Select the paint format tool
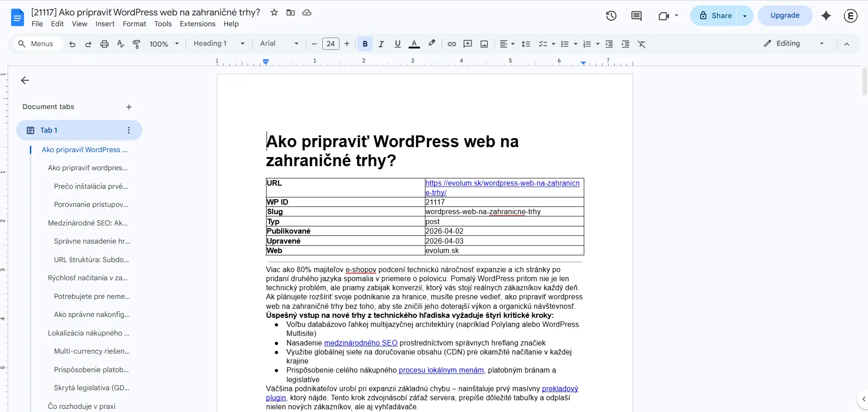 tap(136, 44)
